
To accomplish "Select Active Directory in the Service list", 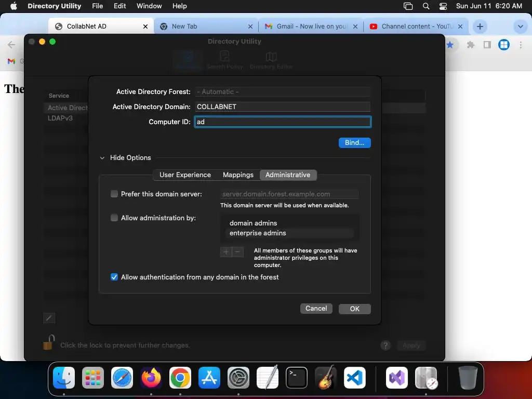I will pos(67,108).
